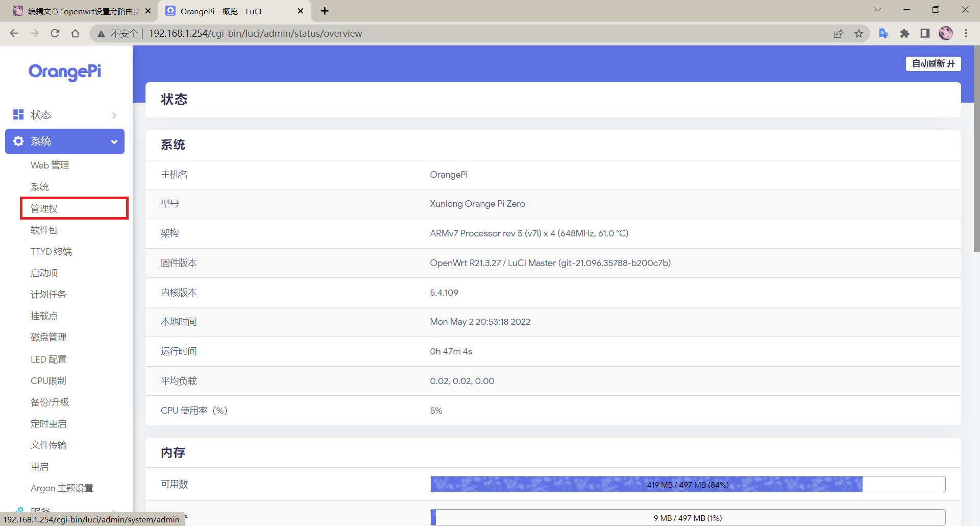
Task: Open the tab search dropdown arrow
Action: tap(877, 10)
